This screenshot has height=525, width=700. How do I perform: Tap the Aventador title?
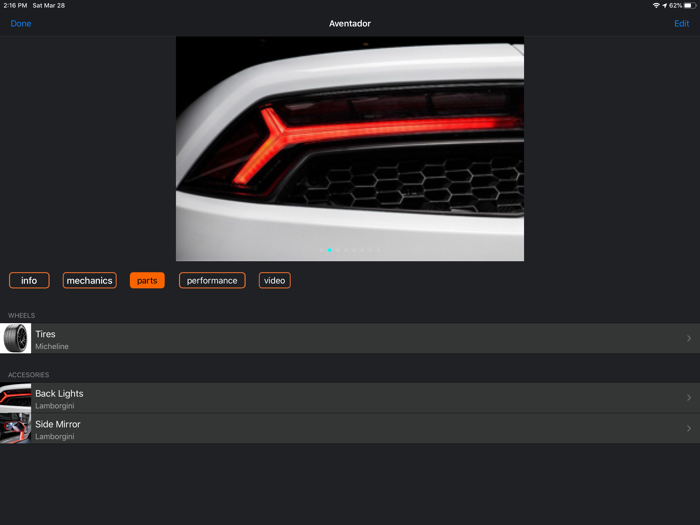350,24
